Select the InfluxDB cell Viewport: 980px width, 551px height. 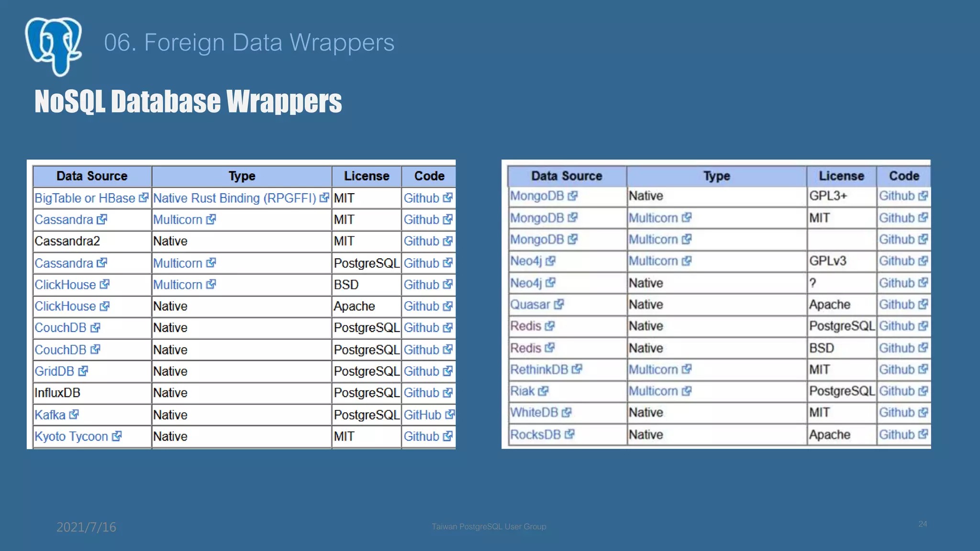(92, 393)
